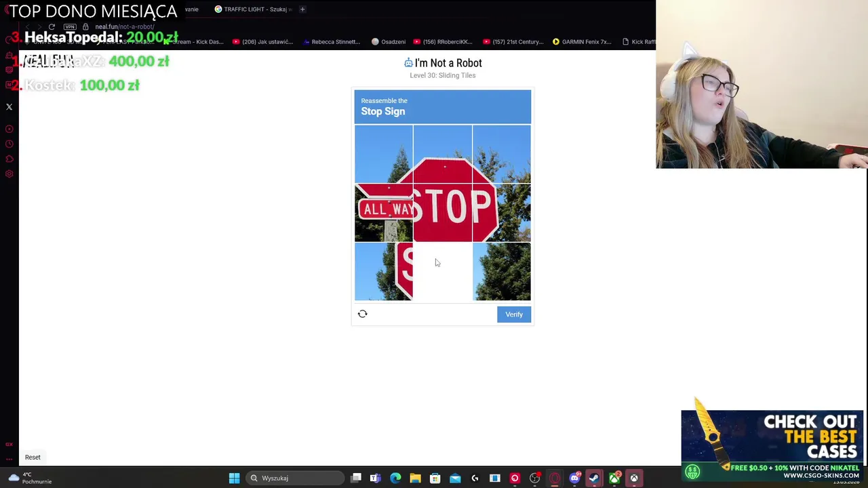This screenshot has height=488, width=868.
Task: Open the Rebecca Stinnett... bookmark
Action: point(332,42)
